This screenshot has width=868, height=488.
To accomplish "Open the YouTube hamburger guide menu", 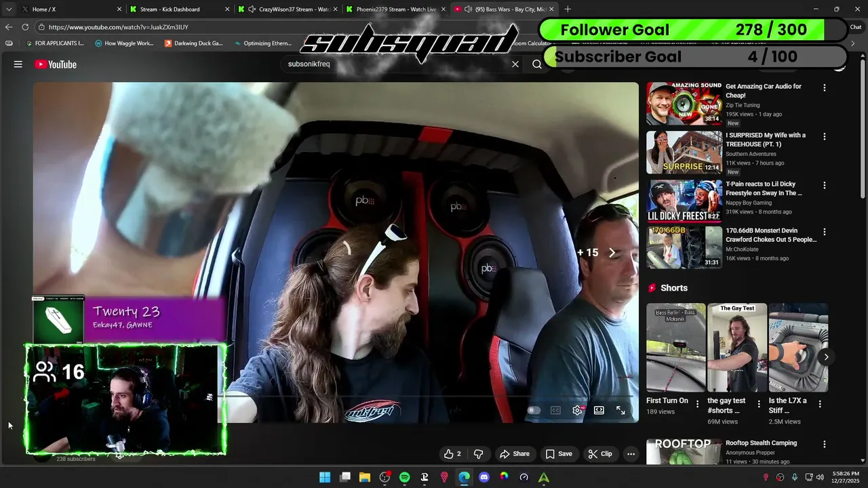I will [18, 64].
